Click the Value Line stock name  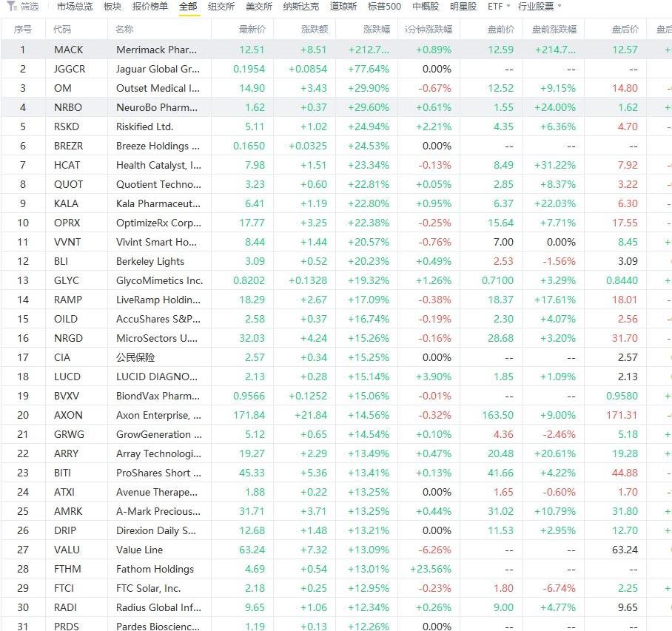pos(139,550)
